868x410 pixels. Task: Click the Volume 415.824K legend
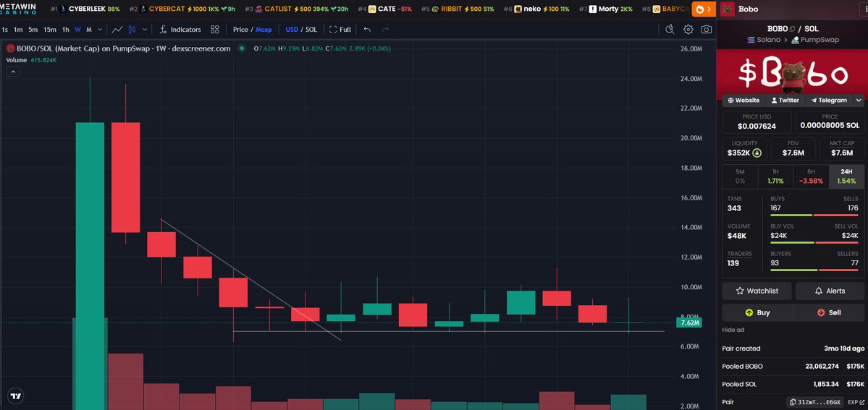[32, 60]
